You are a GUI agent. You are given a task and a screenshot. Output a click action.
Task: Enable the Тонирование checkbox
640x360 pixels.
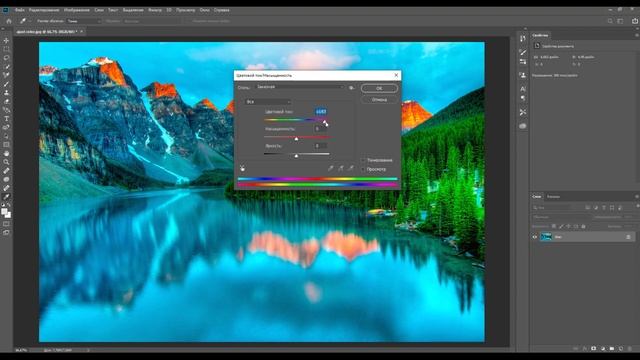[363, 160]
